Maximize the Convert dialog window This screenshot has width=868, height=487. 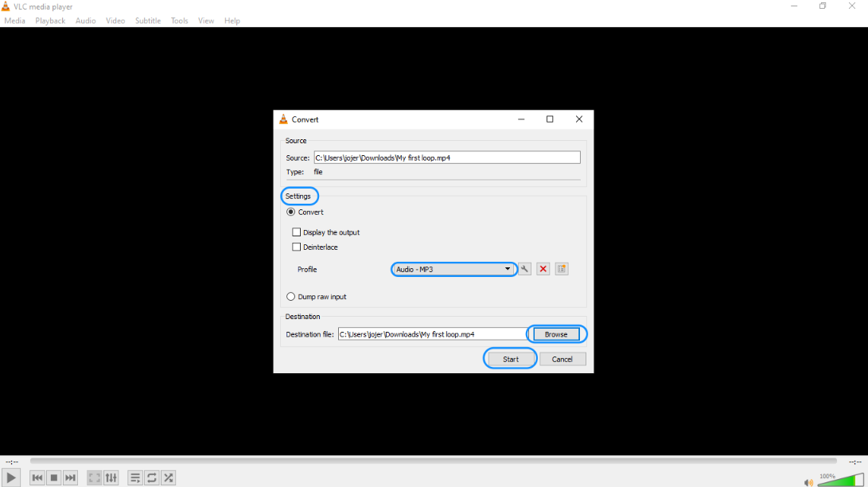tap(550, 119)
